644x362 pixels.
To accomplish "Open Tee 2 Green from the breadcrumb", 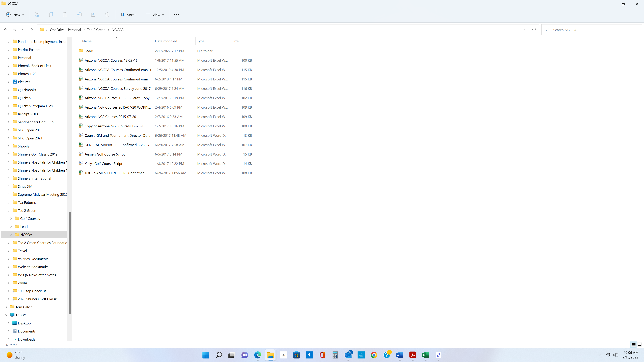I will click(96, 29).
